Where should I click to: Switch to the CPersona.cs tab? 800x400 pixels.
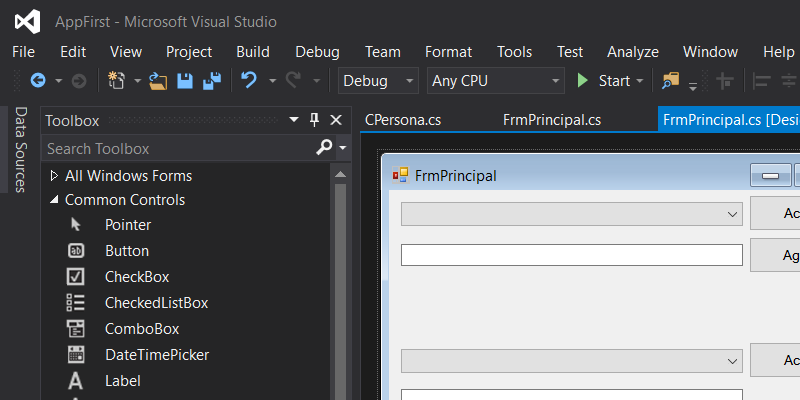click(x=403, y=120)
